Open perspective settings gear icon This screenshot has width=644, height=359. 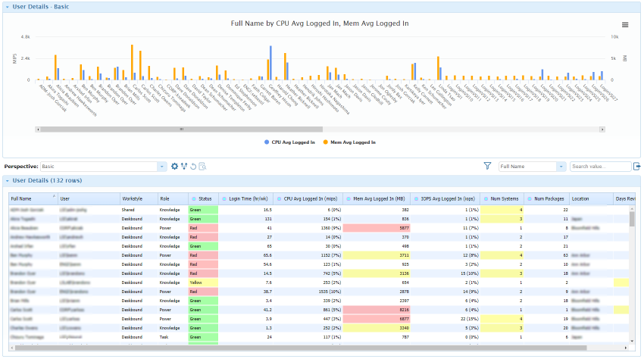[174, 167]
